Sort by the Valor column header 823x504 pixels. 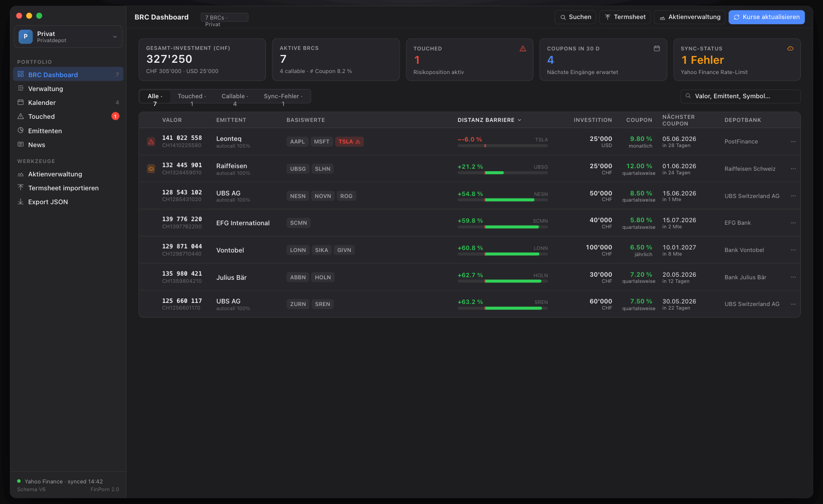(172, 120)
